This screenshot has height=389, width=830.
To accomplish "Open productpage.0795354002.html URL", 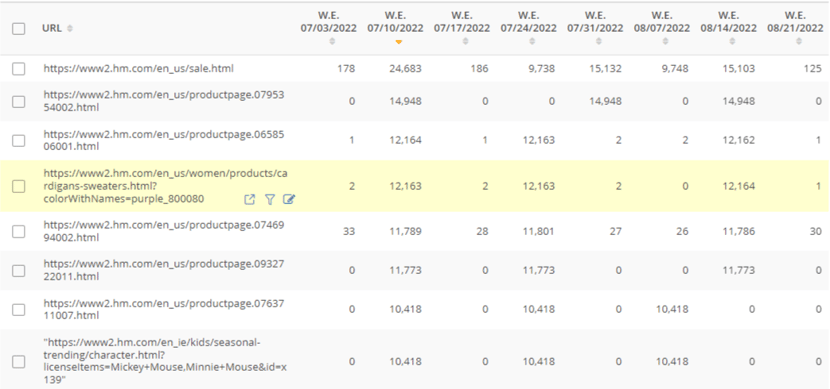I will tap(164, 101).
